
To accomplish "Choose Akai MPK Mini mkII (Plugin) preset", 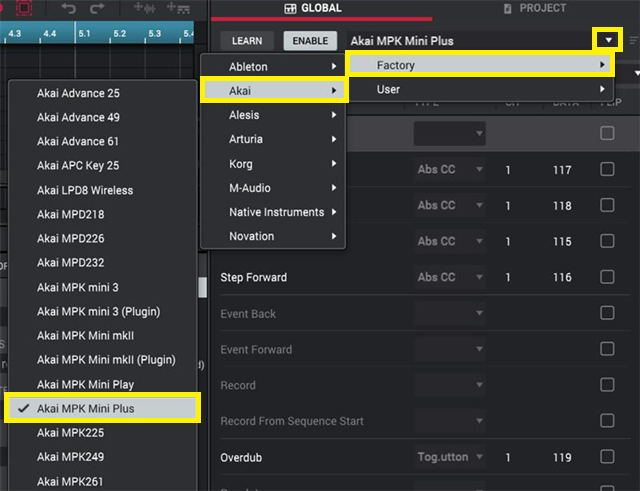I will (x=102, y=360).
